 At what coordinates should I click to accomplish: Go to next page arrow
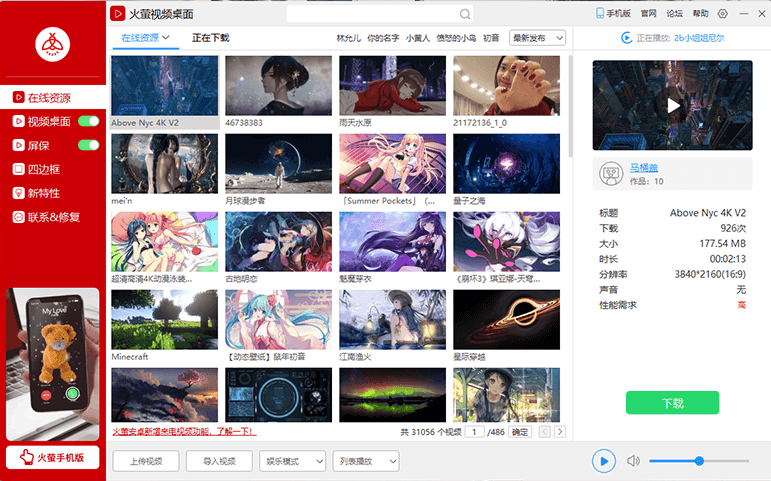560,432
